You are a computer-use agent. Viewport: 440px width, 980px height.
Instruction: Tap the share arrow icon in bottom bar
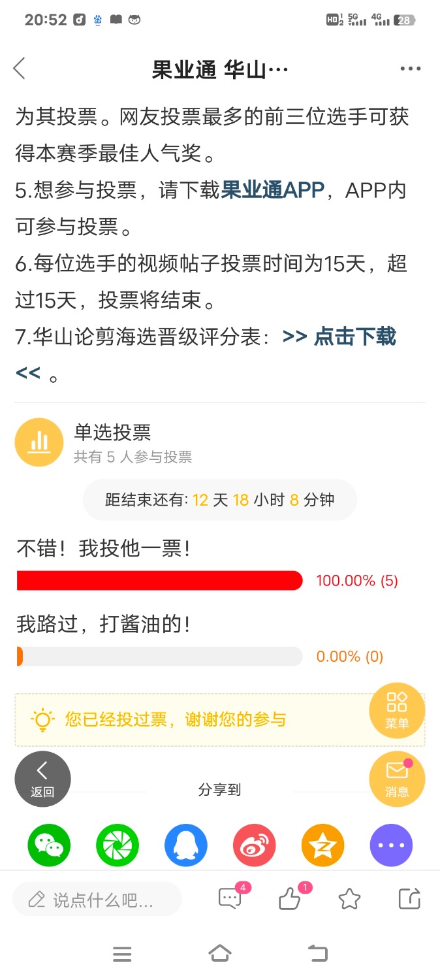coord(409,900)
